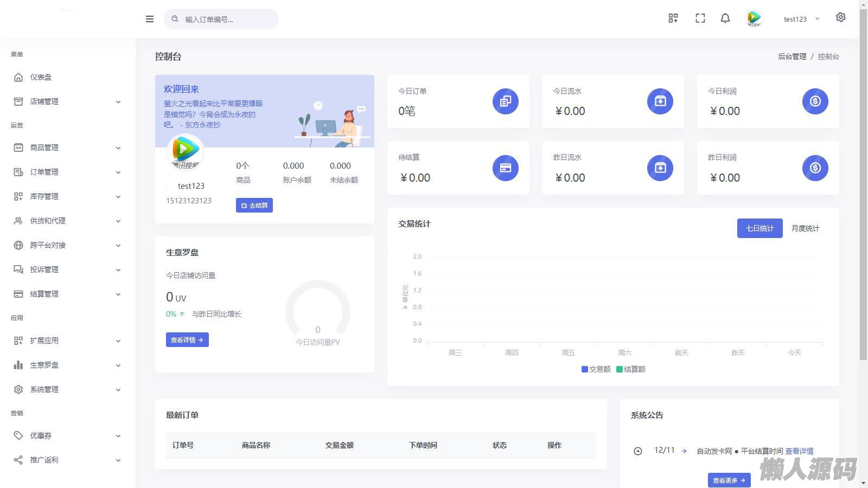Open the notifications bell
This screenshot has height=488, width=868.
click(725, 18)
